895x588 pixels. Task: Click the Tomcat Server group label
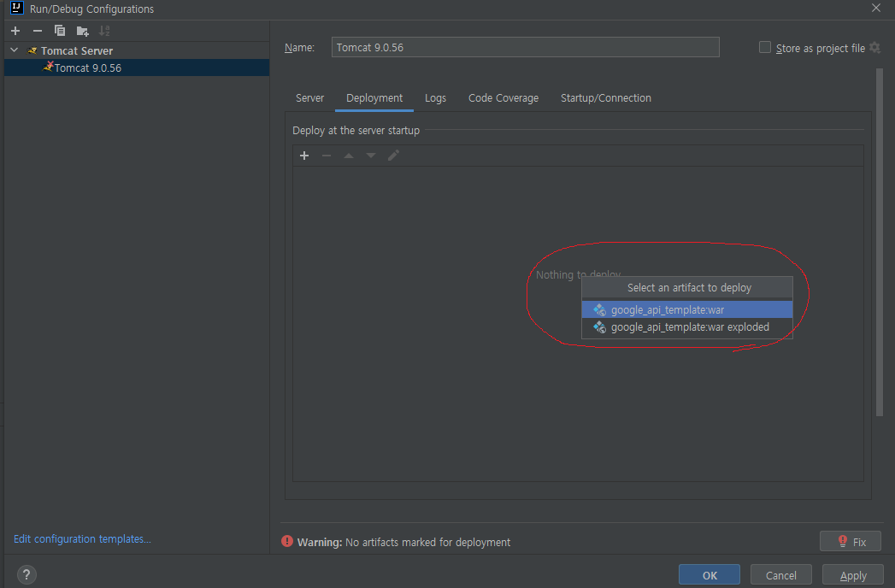77,50
